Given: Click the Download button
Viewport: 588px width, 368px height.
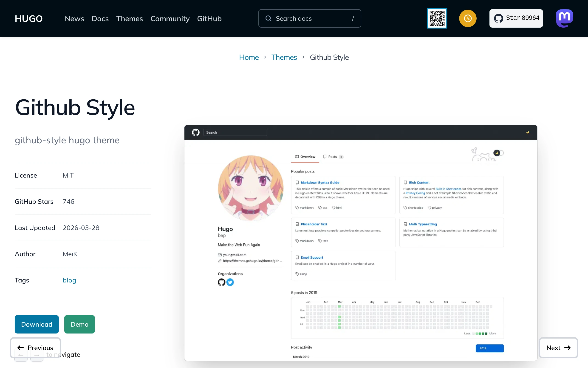Looking at the screenshot, I should point(37,324).
